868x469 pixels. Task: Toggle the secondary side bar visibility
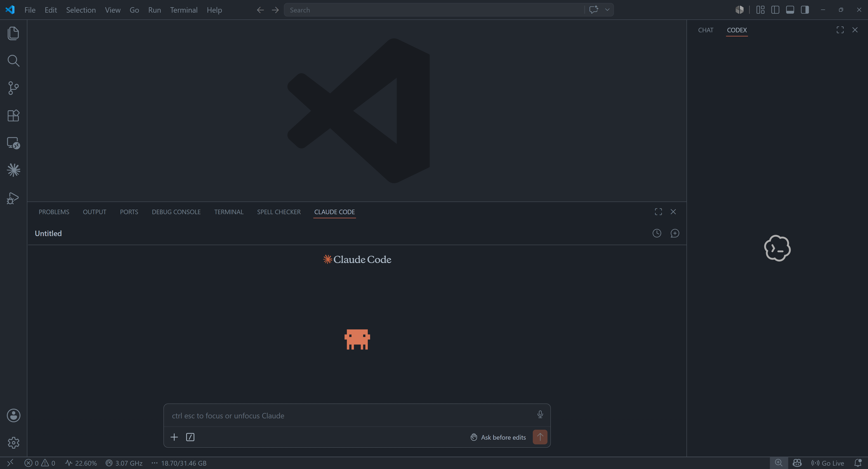pyautogui.click(x=805, y=10)
